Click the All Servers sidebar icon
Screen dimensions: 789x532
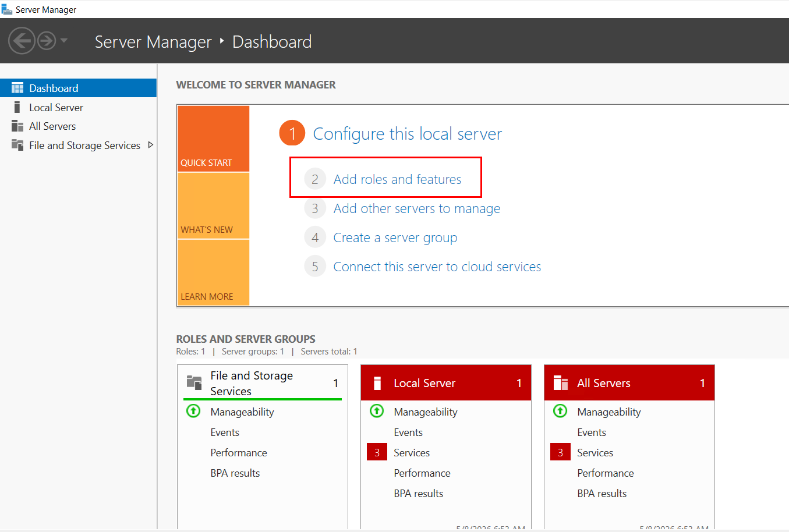point(17,126)
